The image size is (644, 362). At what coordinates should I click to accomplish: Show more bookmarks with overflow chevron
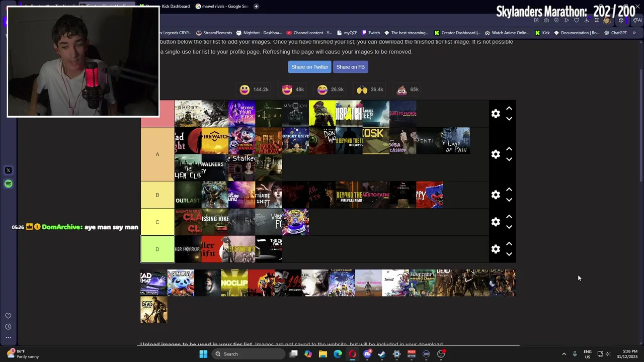tap(634, 33)
